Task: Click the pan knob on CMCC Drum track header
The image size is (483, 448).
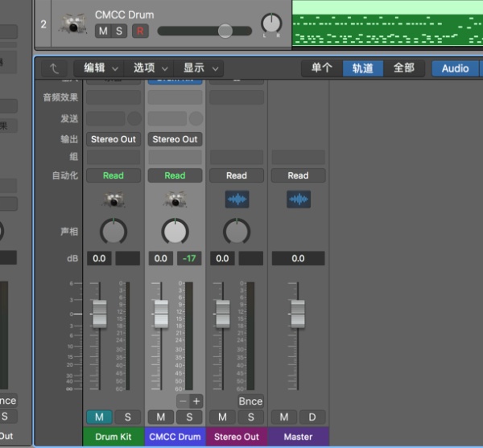Action: [x=271, y=23]
